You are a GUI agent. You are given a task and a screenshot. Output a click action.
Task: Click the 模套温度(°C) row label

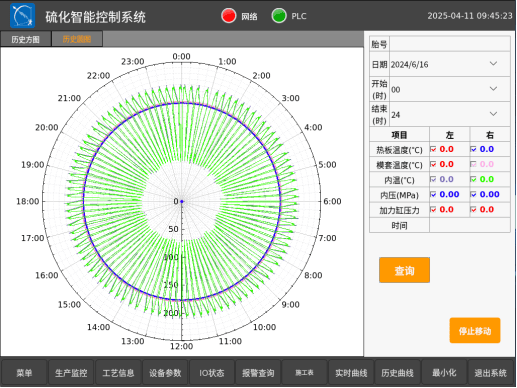click(x=399, y=165)
